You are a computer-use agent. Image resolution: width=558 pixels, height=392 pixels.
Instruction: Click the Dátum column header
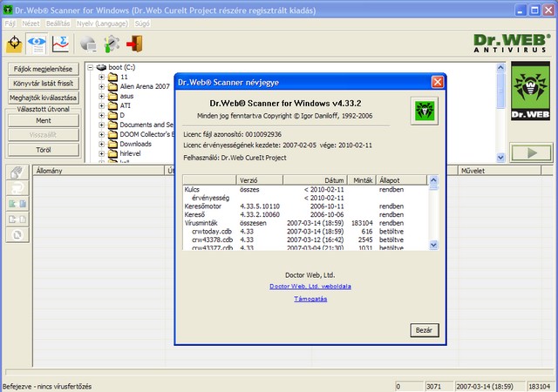[315, 180]
